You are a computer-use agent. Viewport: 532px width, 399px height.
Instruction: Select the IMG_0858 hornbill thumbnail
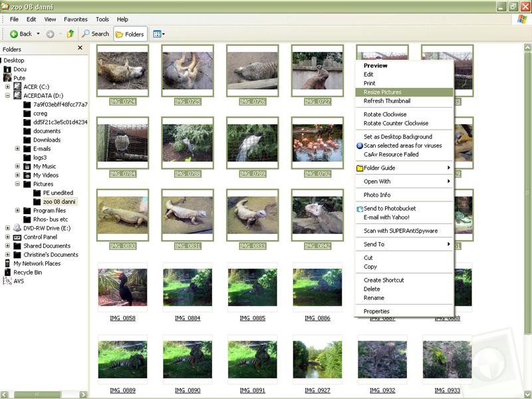[122, 287]
